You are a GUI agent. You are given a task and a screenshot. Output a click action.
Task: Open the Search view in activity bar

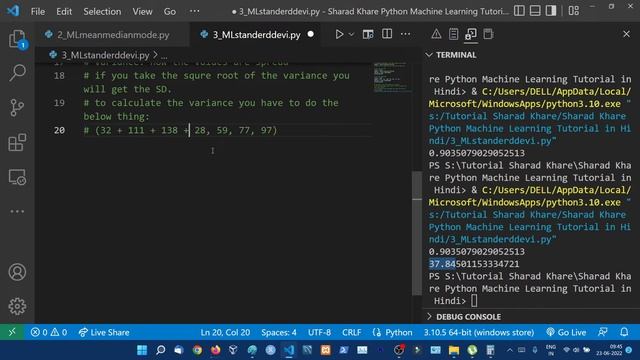(18, 73)
